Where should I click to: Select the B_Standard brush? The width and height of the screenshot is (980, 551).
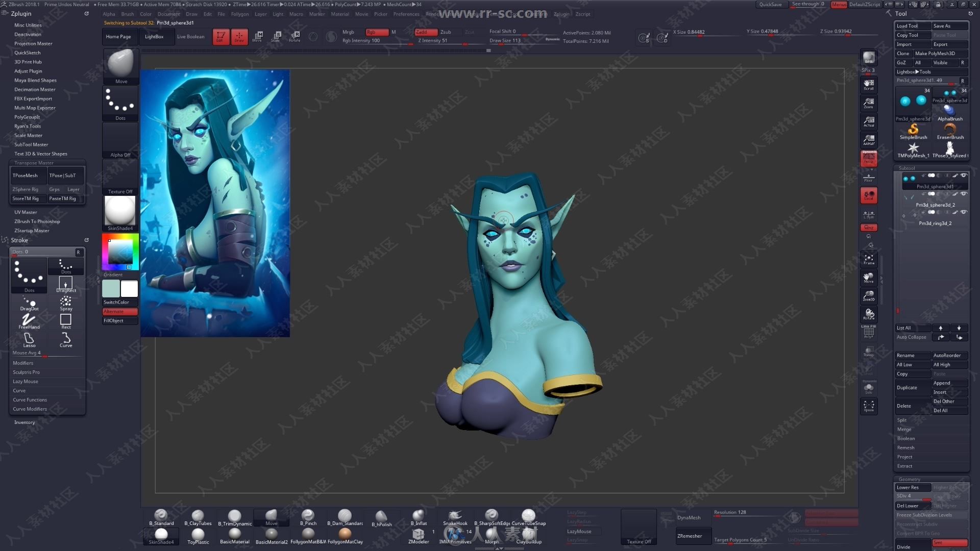[x=161, y=517]
